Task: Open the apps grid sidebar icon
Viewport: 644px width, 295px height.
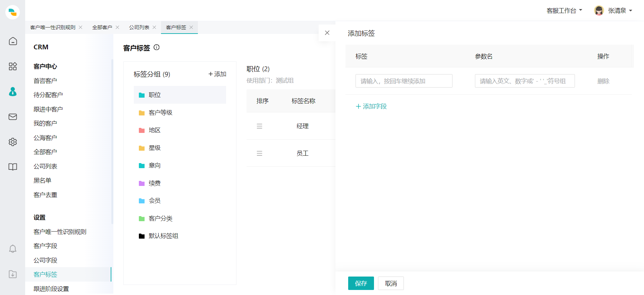Action: click(13, 66)
